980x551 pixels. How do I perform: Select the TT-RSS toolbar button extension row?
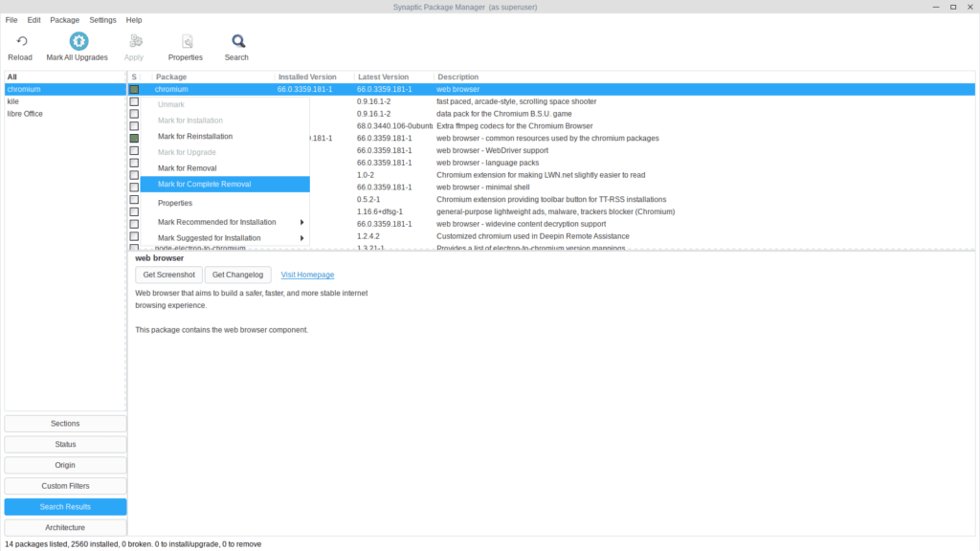pos(551,199)
